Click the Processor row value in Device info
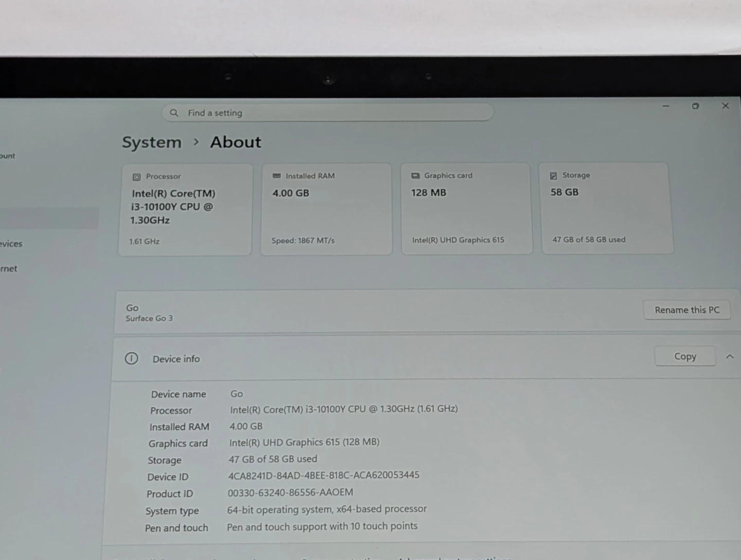 pyautogui.click(x=344, y=409)
